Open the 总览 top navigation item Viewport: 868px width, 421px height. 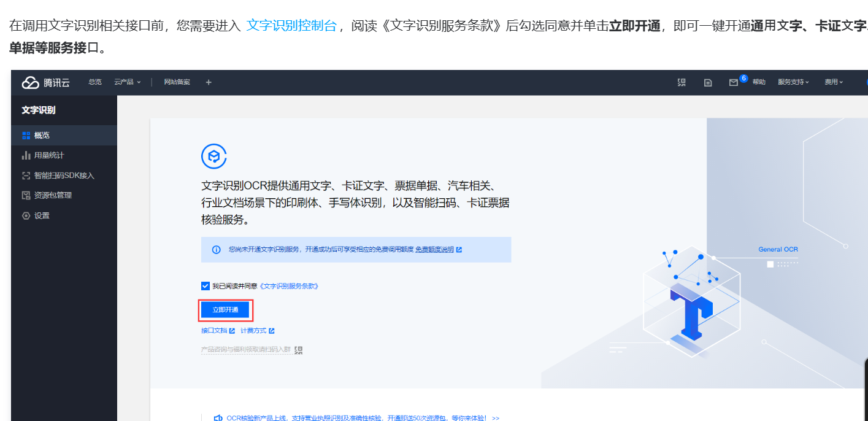[95, 82]
